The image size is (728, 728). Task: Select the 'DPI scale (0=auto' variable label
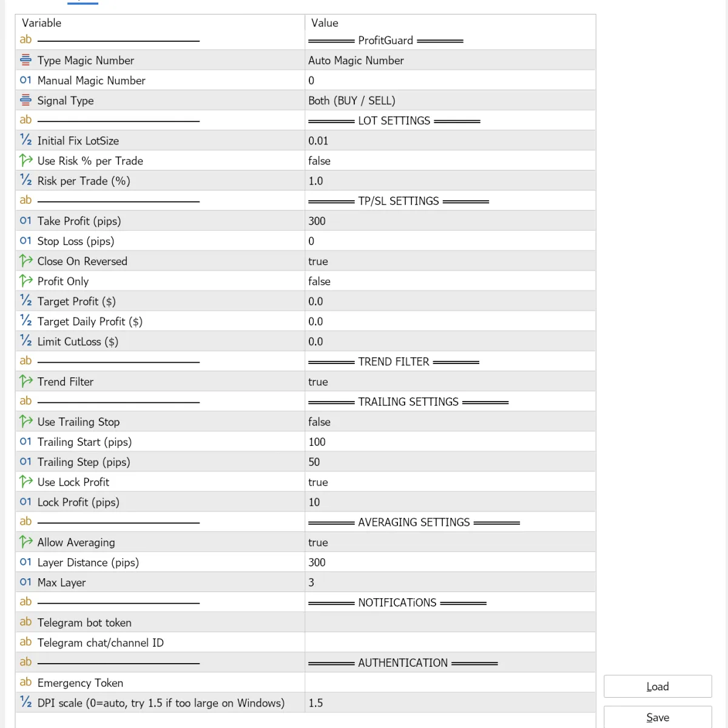161,703
